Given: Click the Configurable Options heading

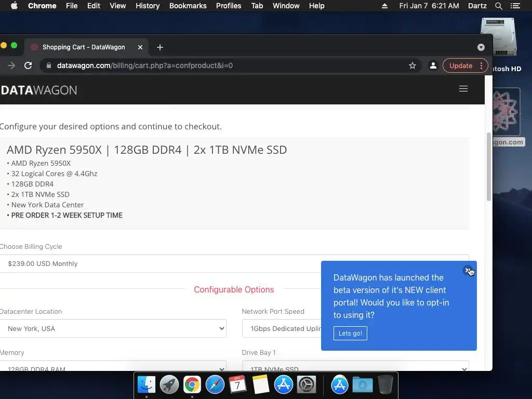Looking at the screenshot, I should (234, 289).
